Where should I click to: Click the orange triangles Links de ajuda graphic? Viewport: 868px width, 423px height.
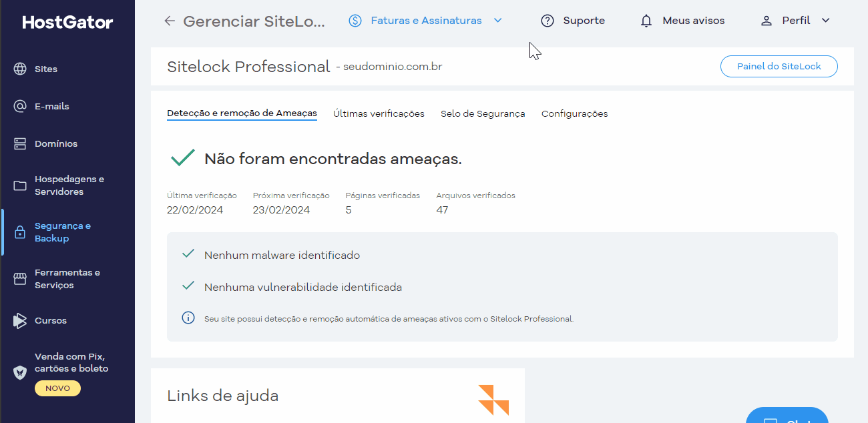[x=493, y=400]
